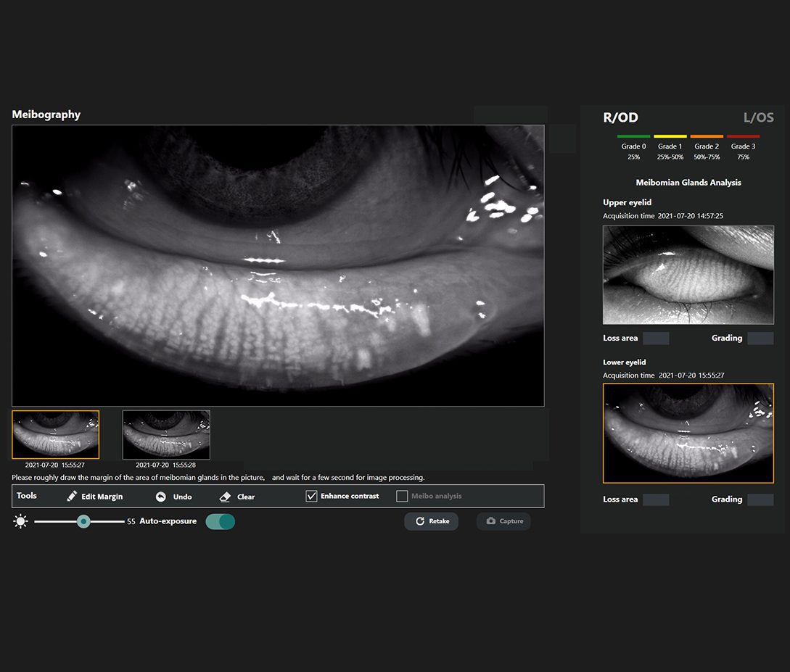This screenshot has height=672, width=790.
Task: Click the Clear eraser icon
Action: click(225, 497)
